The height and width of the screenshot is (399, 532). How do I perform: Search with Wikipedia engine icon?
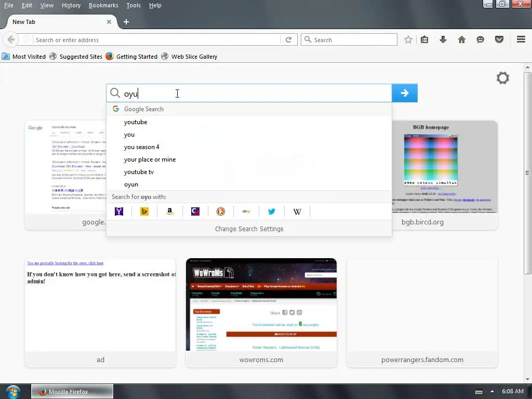[297, 211]
